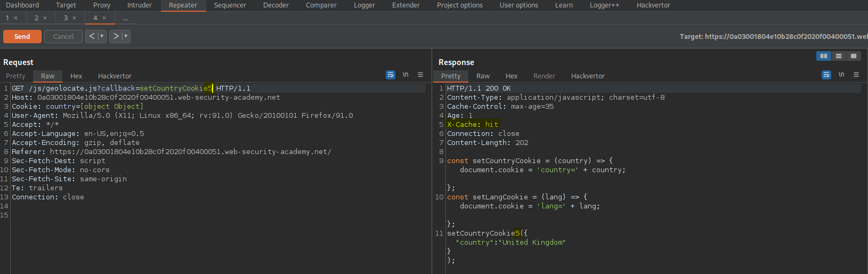The image size is (868, 274).
Task: Switch Request view to Pretty
Action: (15, 76)
